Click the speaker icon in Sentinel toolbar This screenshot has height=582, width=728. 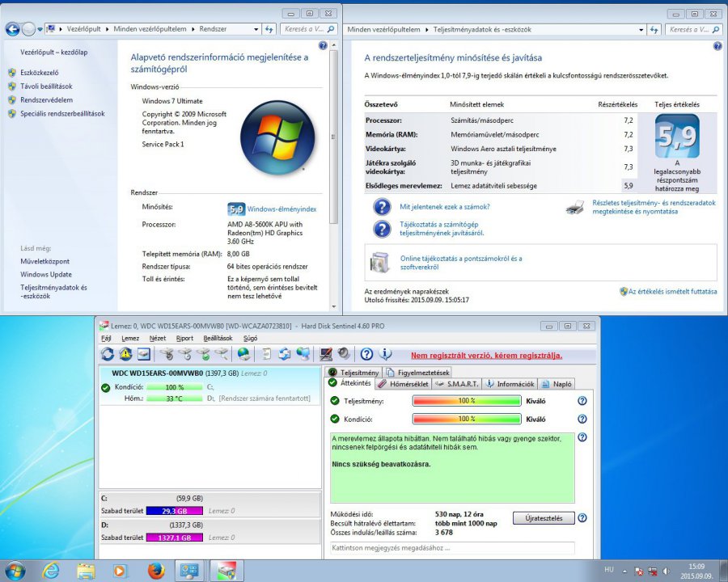click(344, 355)
